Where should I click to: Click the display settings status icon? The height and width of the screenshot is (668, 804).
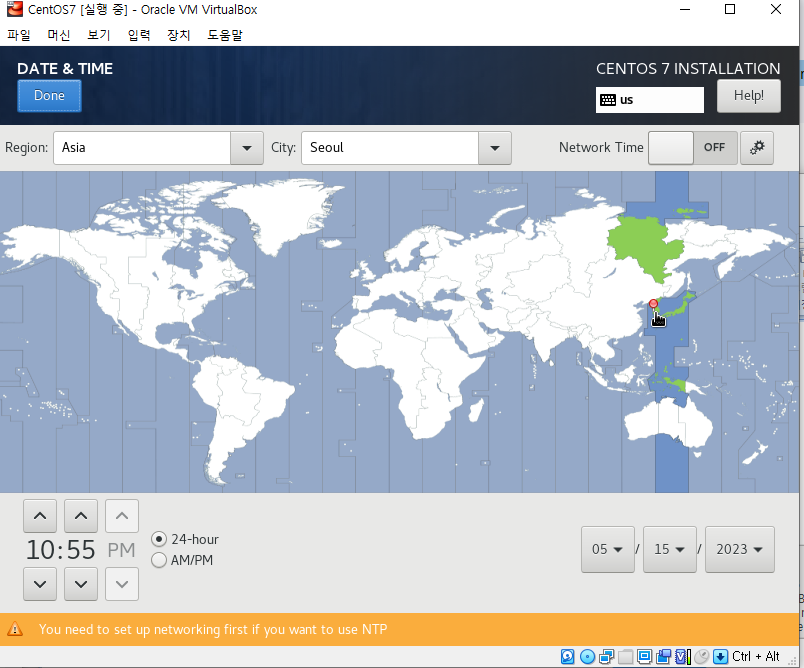pos(644,656)
